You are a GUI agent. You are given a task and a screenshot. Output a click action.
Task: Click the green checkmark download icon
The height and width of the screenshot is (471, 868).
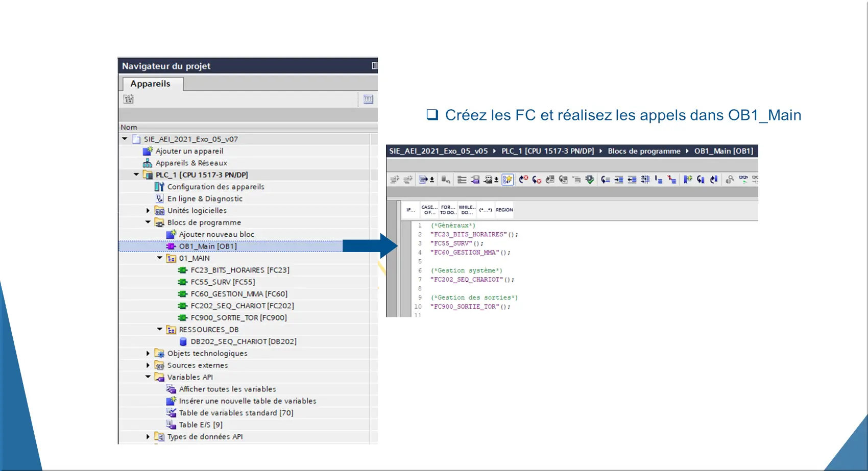coord(589,179)
